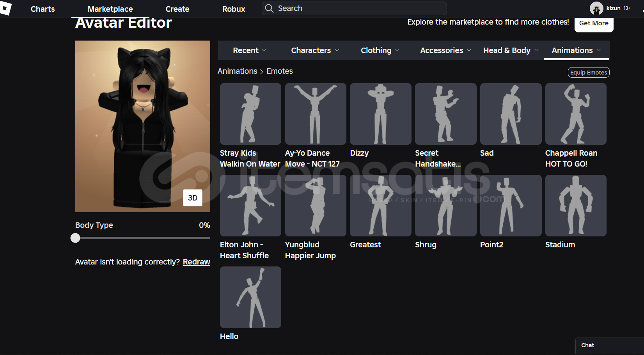Go to Marketplace in the top nav
Screen dimensions: 644x355
click(110, 9)
